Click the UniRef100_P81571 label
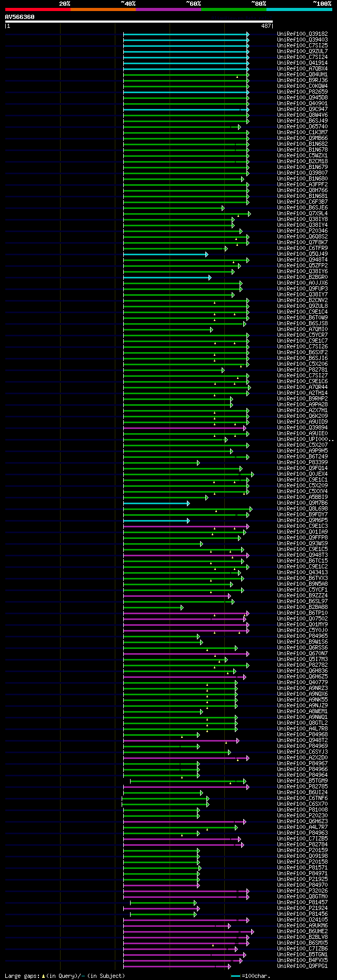The width and height of the screenshot is (337, 980). coord(302,867)
